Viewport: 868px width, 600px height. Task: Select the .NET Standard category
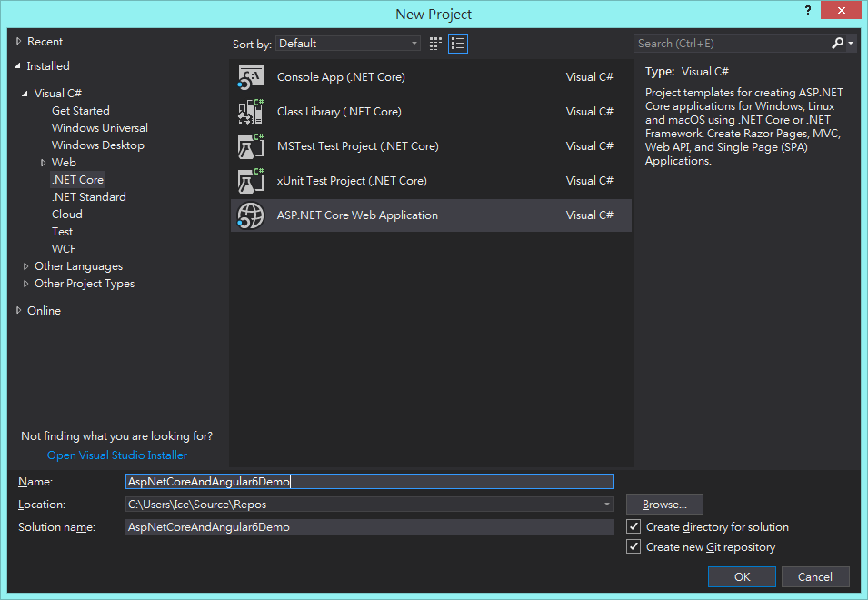(x=89, y=197)
